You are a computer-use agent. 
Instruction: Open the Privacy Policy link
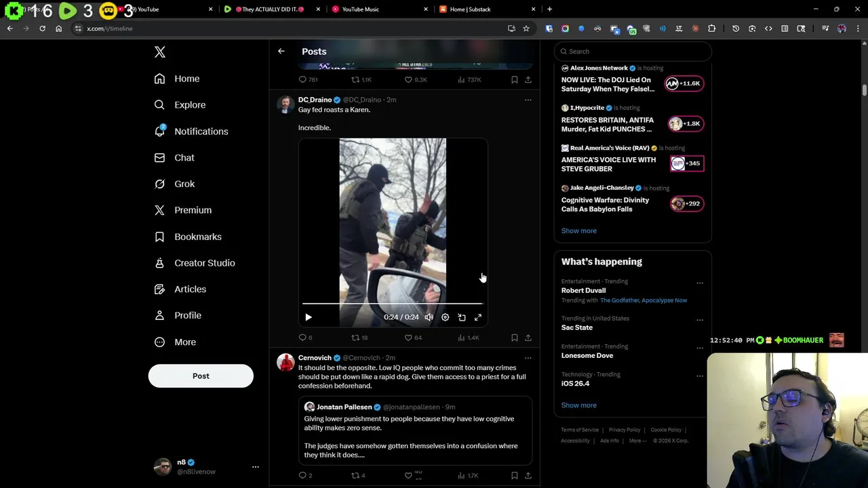pos(625,430)
